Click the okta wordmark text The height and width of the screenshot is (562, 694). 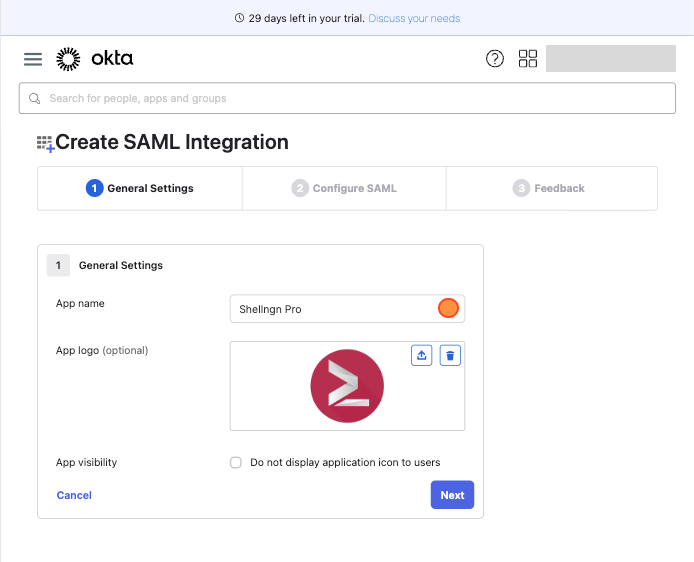click(x=112, y=58)
